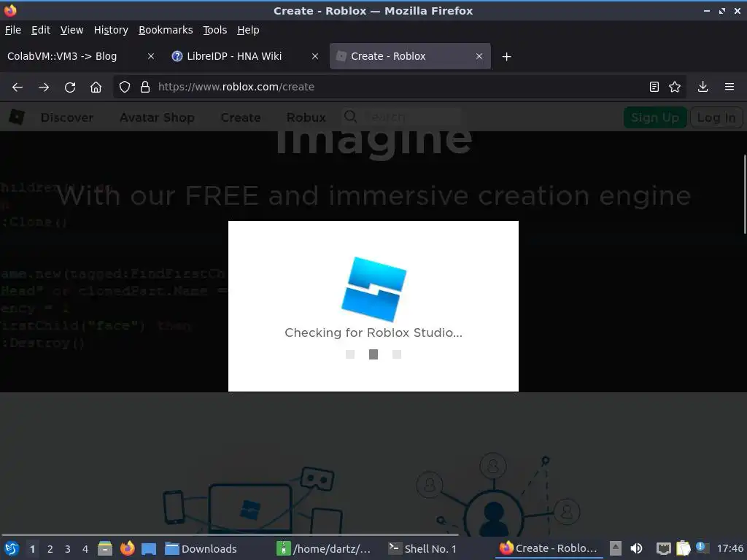Open the Firefox home page icon
The height and width of the screenshot is (560, 747).
point(96,87)
